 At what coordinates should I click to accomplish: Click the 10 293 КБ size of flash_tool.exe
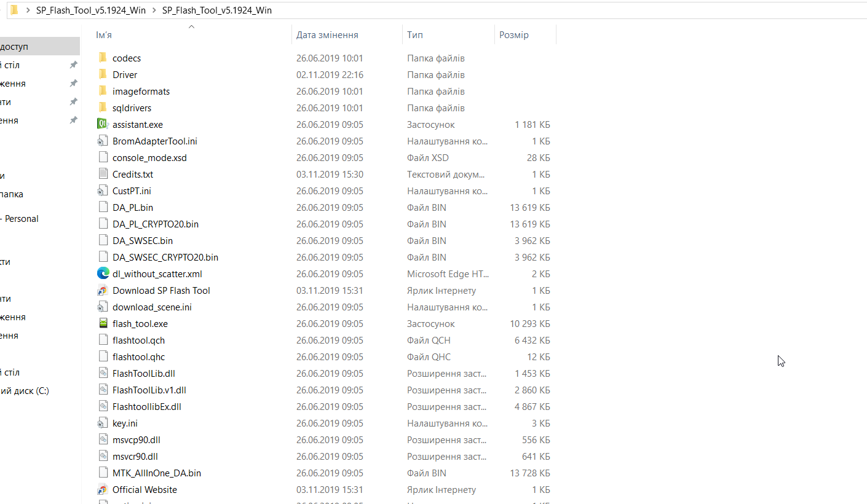click(530, 323)
